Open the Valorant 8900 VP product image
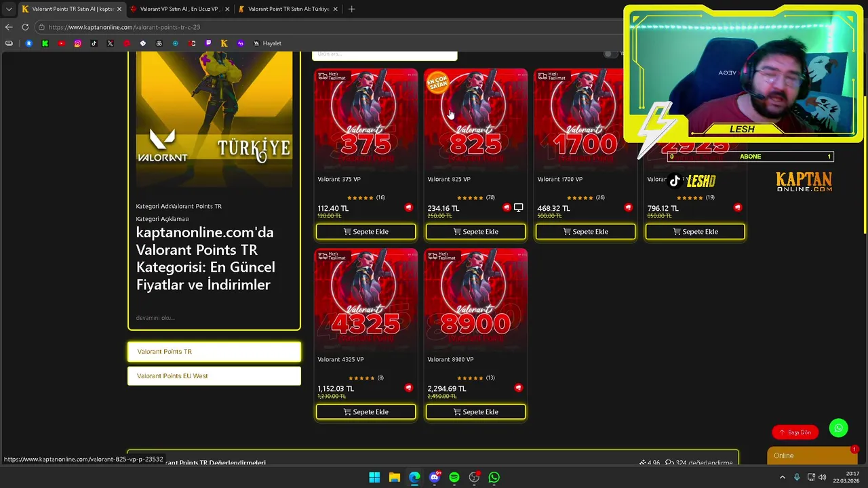Image resolution: width=868 pixels, height=488 pixels. coord(475,300)
